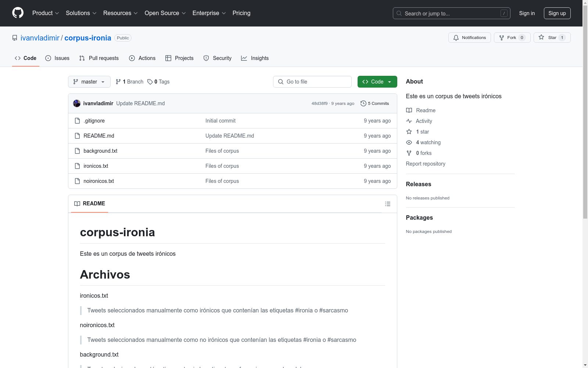Open commit hash 48d38f9

319,103
